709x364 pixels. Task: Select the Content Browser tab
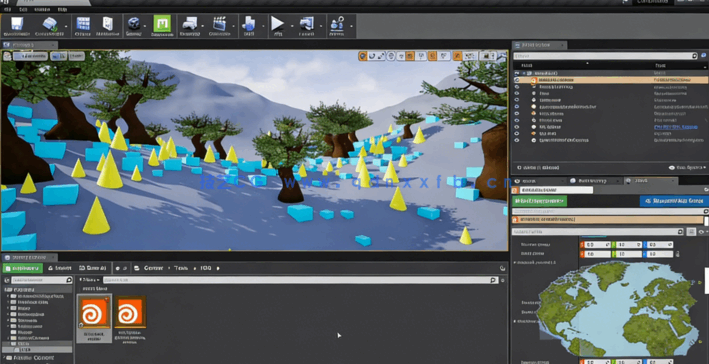point(29,257)
